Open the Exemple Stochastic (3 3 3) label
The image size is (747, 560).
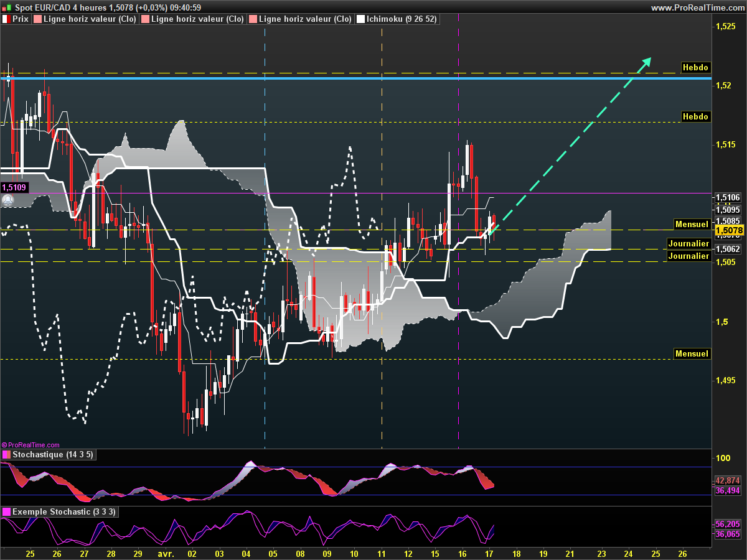(x=63, y=512)
